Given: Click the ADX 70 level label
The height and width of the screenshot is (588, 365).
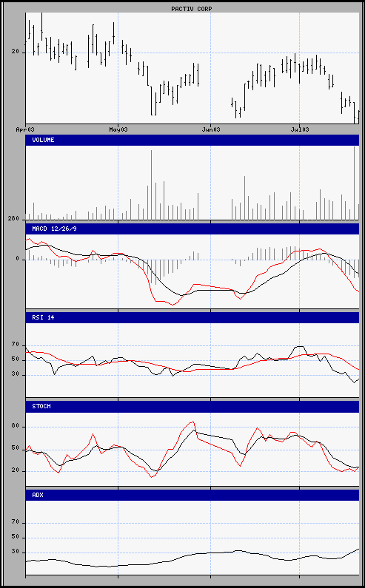Looking at the screenshot, I should [x=16, y=523].
